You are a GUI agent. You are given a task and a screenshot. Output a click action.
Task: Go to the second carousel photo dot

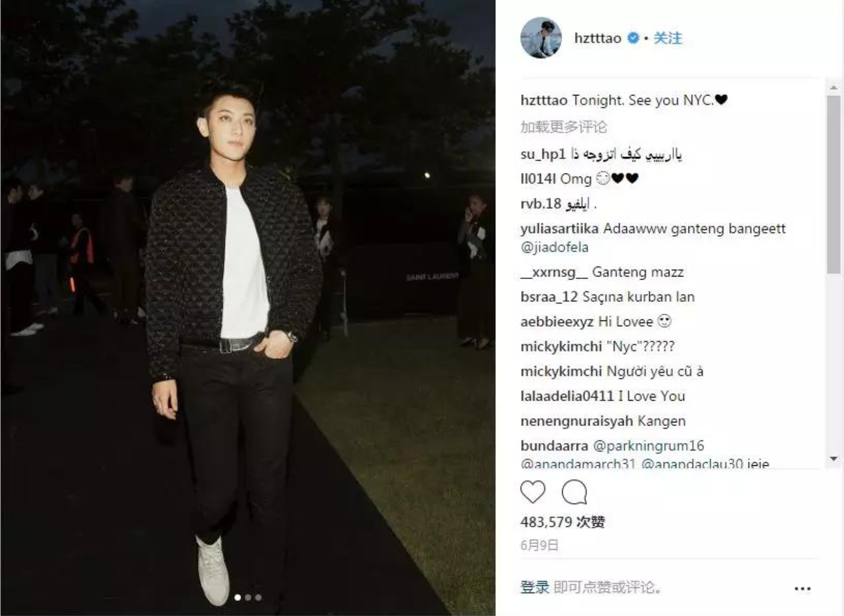point(248,597)
